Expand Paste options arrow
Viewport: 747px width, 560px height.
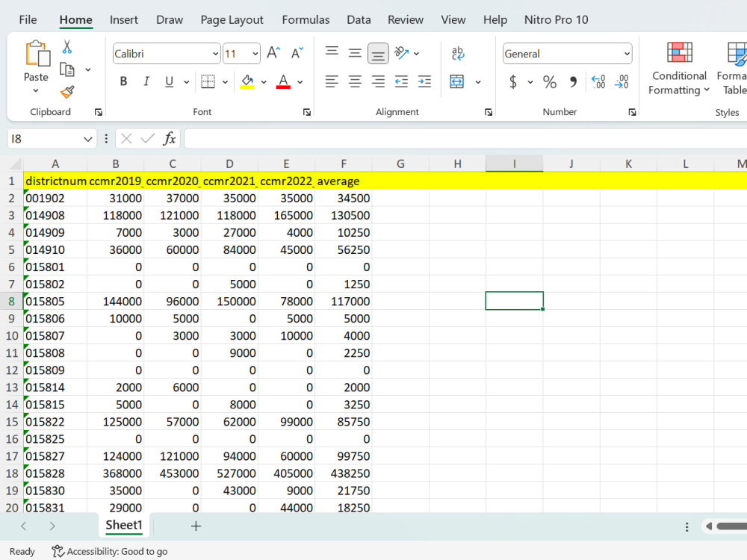(x=36, y=90)
